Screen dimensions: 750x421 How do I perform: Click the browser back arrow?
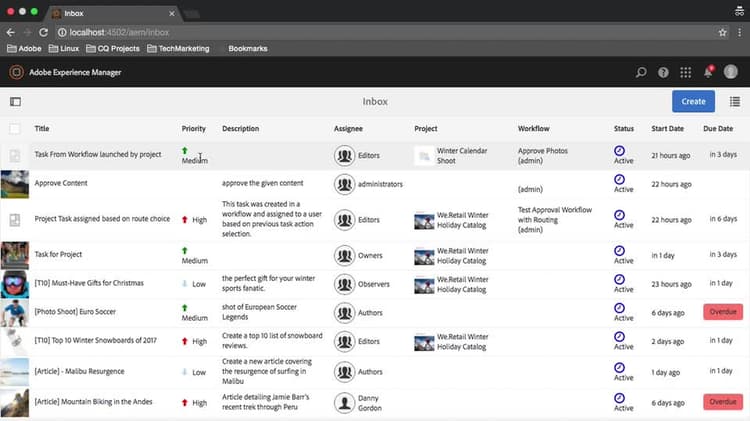[11, 33]
